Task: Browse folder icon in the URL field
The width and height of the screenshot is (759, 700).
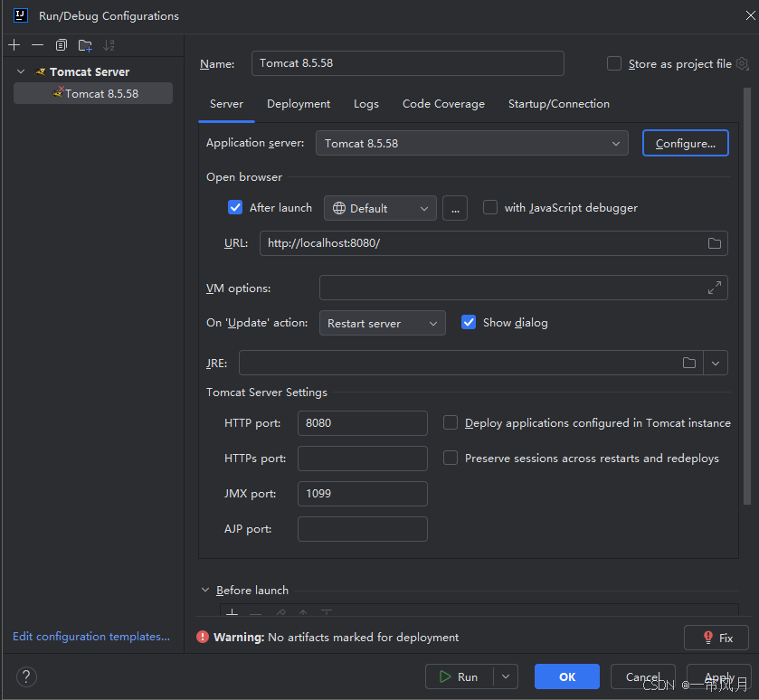Action: click(714, 243)
